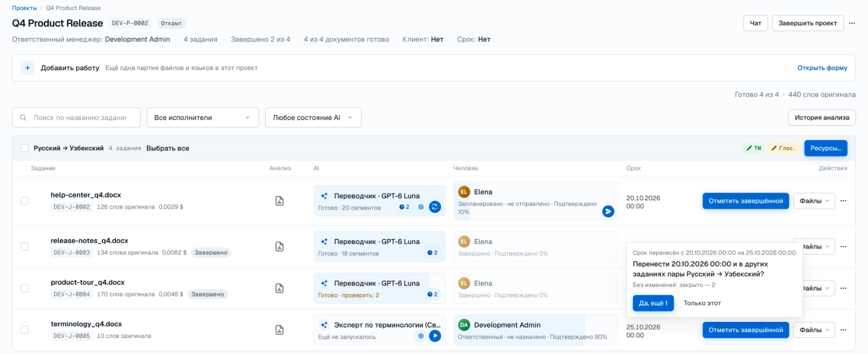868x354 pixels.
Task: Click Чат button
Action: pos(756,23)
